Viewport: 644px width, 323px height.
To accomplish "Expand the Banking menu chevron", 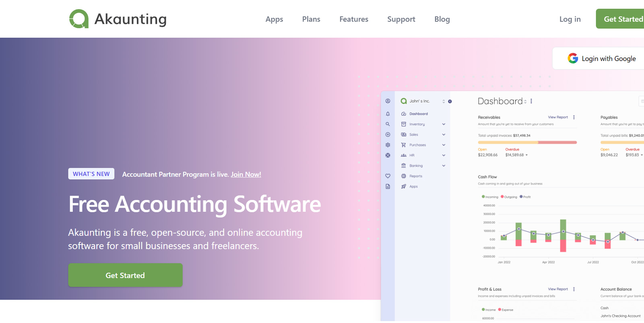I will click(x=444, y=166).
